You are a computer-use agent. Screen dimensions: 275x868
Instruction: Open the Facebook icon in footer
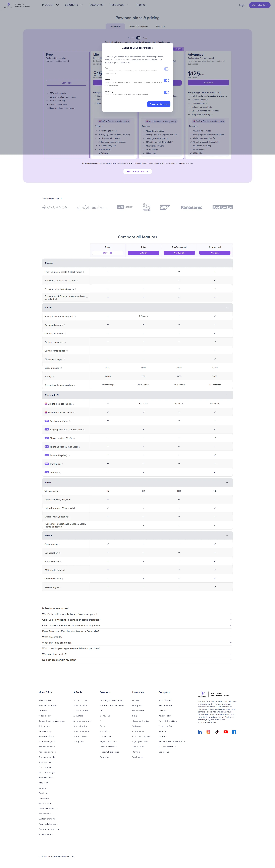coord(234,732)
